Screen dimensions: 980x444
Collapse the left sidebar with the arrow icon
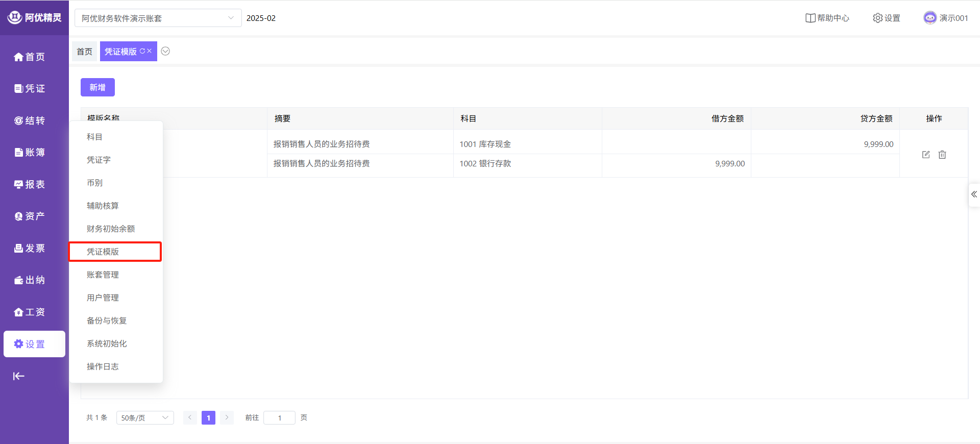(x=19, y=376)
